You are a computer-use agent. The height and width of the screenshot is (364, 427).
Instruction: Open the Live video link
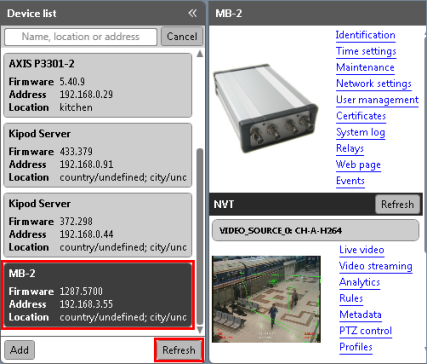click(x=362, y=250)
